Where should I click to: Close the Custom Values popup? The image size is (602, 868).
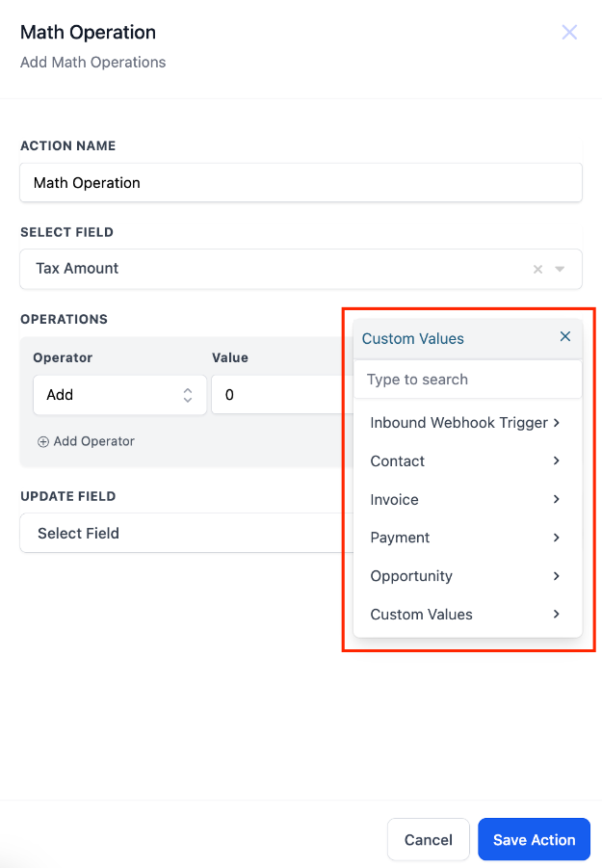[565, 336]
